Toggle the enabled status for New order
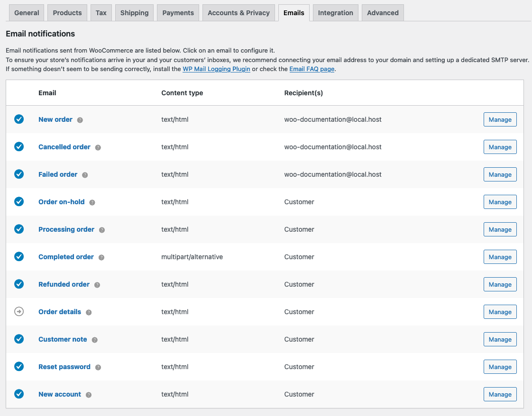 click(x=19, y=119)
